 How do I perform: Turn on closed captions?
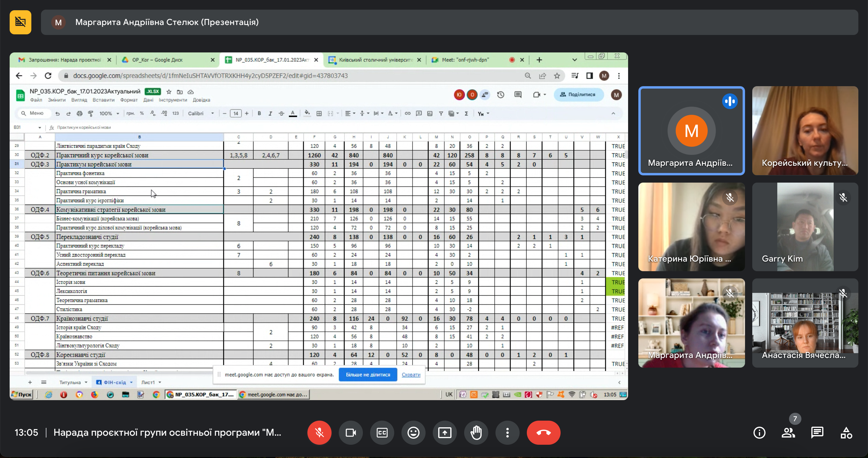[382, 432]
